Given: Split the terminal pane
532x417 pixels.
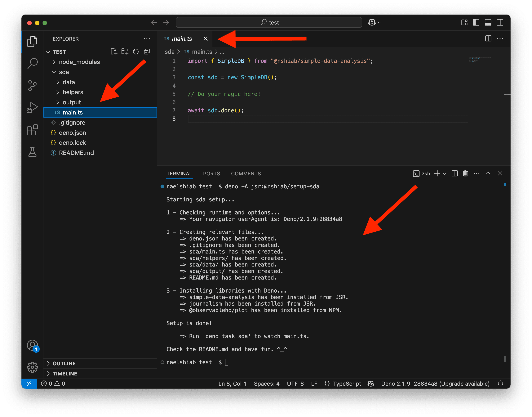Looking at the screenshot, I should pyautogui.click(x=455, y=174).
